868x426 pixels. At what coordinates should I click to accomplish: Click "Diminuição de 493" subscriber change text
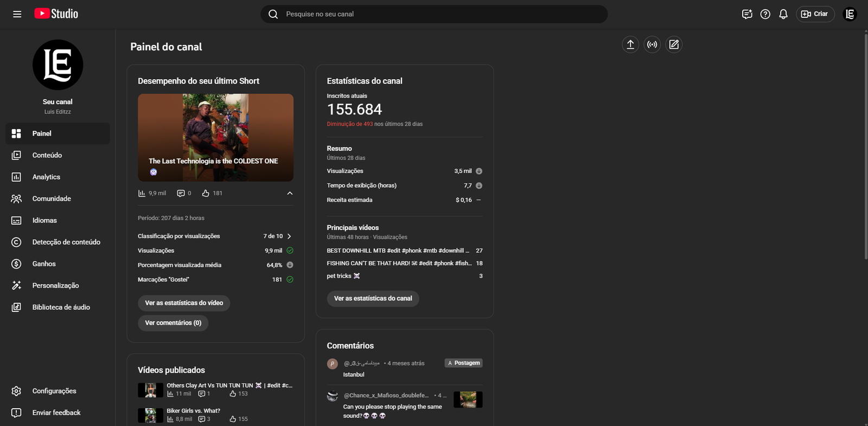350,124
